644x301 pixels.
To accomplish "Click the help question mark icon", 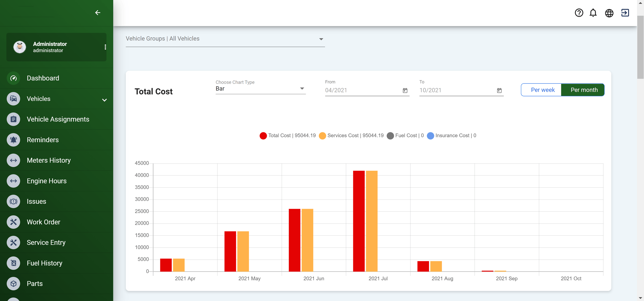I will click(x=579, y=13).
